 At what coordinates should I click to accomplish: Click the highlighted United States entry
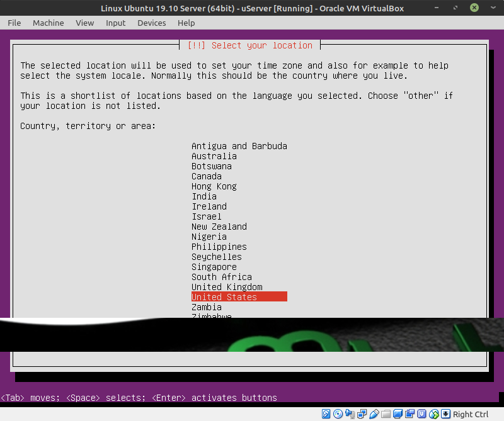point(239,297)
